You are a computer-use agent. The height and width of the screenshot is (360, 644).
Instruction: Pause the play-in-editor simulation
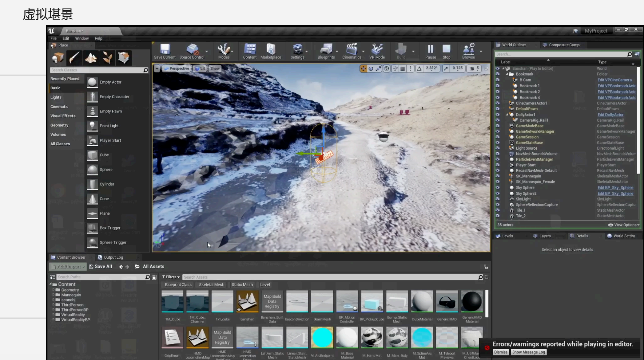click(x=430, y=51)
